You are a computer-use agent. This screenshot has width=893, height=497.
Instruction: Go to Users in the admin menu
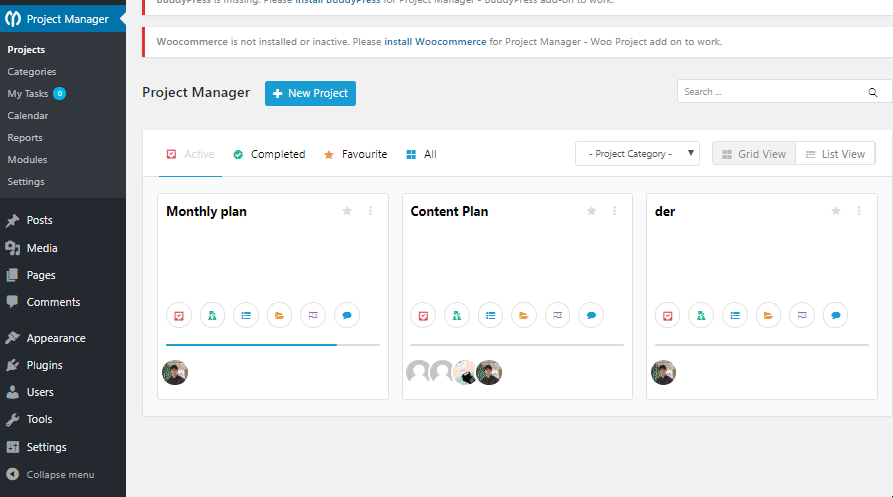point(40,392)
